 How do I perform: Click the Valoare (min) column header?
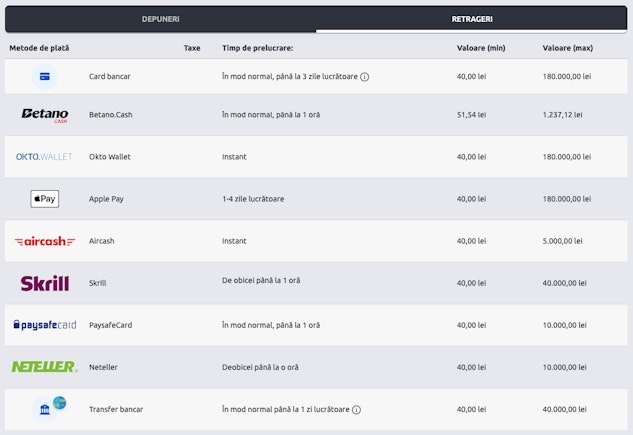pos(481,48)
